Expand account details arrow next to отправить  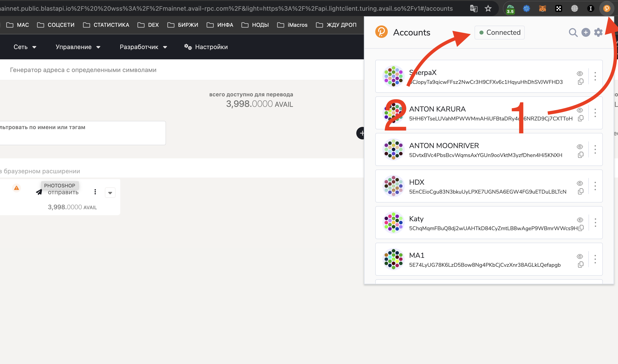click(110, 193)
